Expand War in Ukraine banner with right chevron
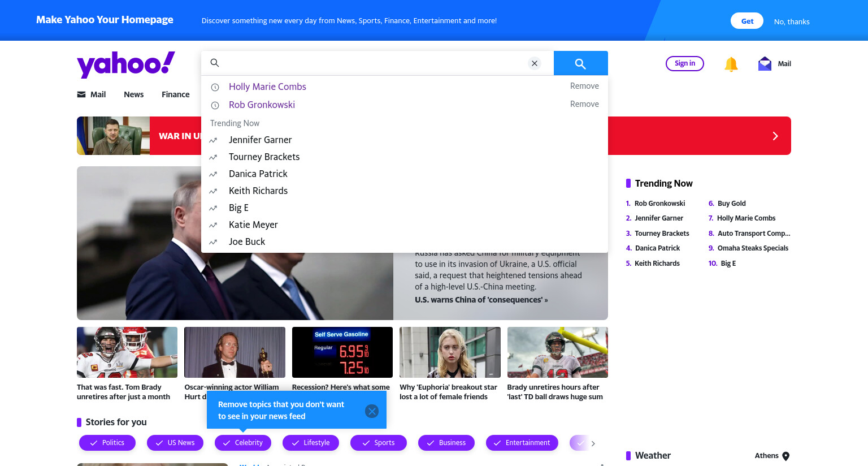 pos(775,136)
